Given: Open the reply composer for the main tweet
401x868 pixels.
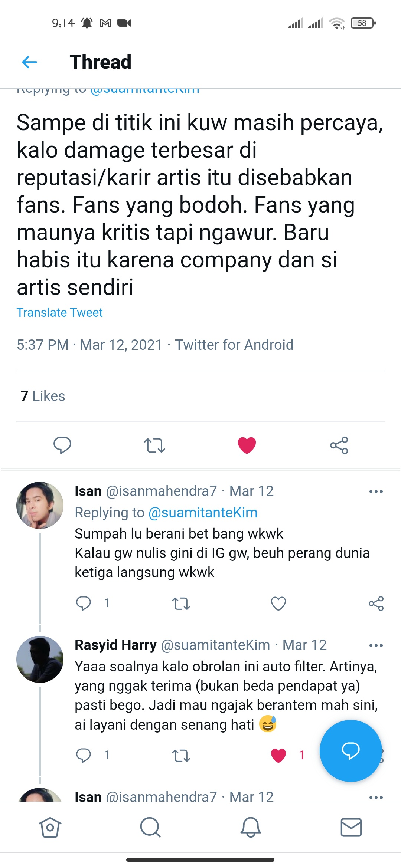Looking at the screenshot, I should pyautogui.click(x=62, y=446).
